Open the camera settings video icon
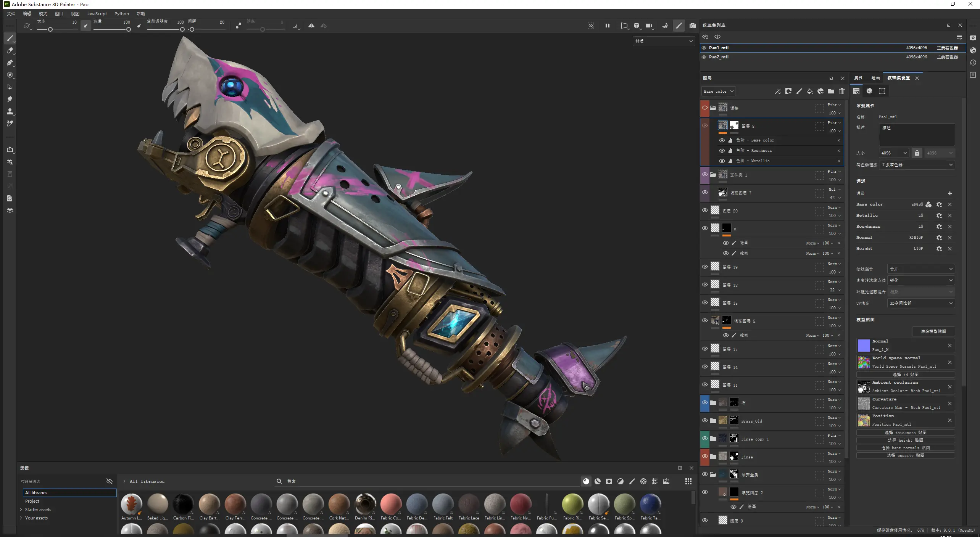Image resolution: width=980 pixels, height=537 pixels. click(x=649, y=26)
